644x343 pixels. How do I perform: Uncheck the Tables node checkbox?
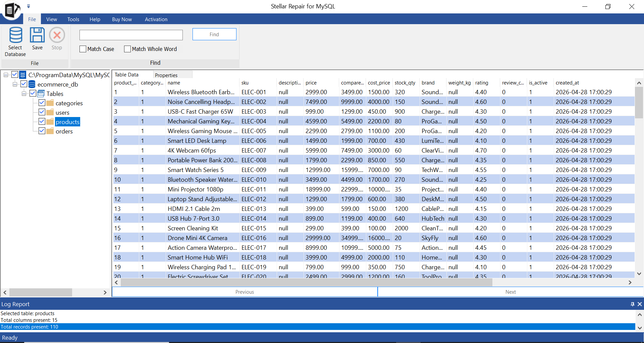click(x=33, y=93)
